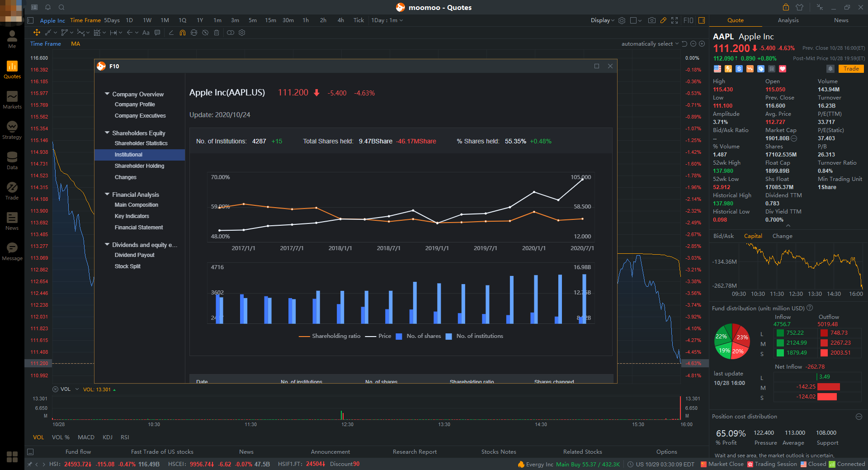This screenshot has width=868, height=470.
Task: Click the F10 company info icon
Action: [x=688, y=20]
